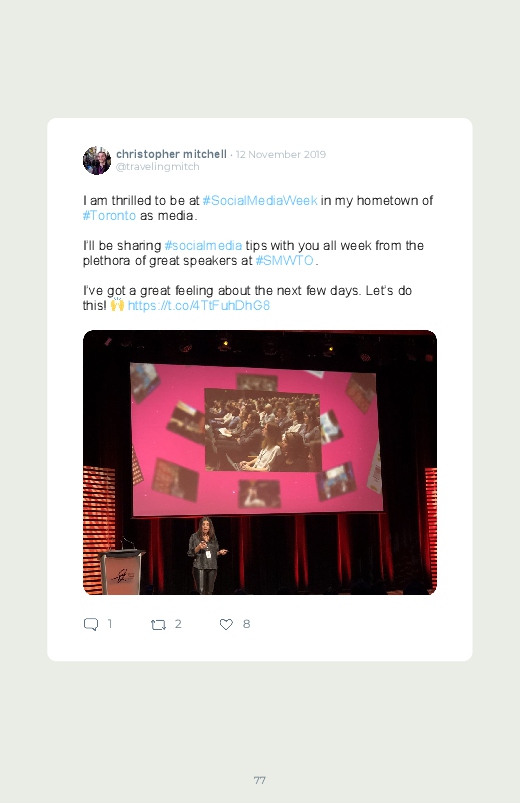The width and height of the screenshot is (520, 803).
Task: Open christopher mitchell's profile avatar
Action: (97, 160)
